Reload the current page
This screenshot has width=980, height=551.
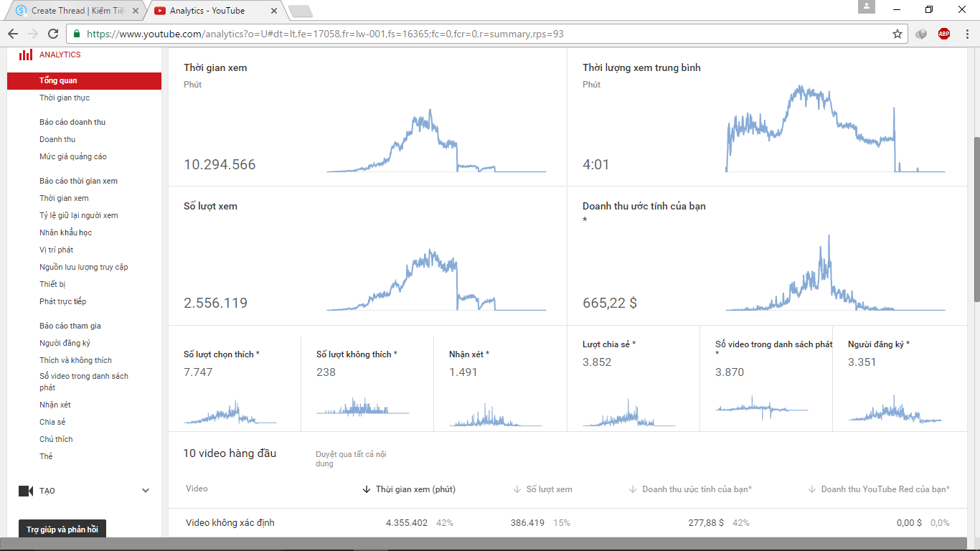(x=53, y=34)
